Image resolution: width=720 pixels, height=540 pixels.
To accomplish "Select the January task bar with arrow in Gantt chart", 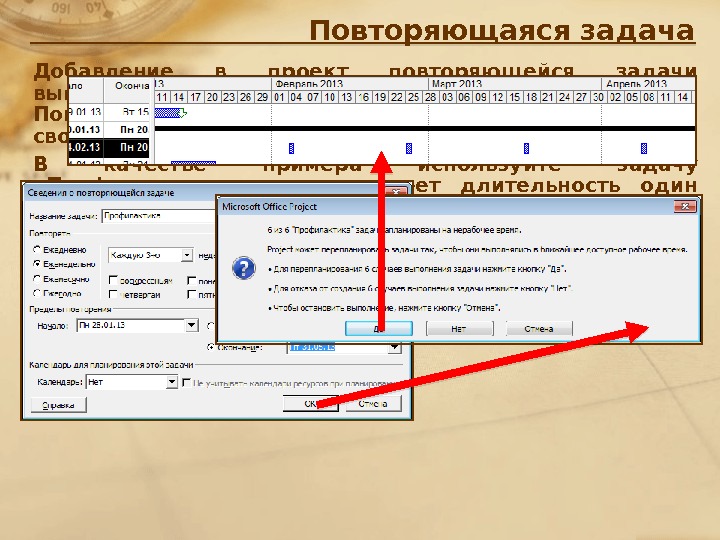I will point(170,112).
